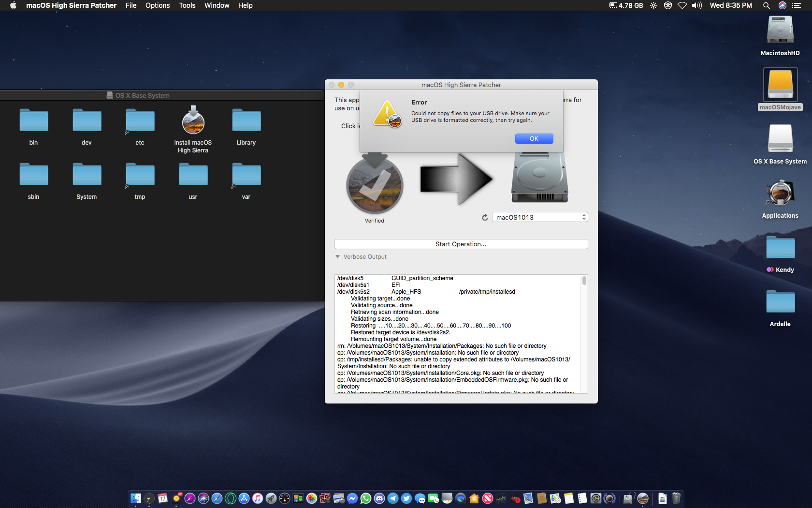Click the OS X Base System window title
The image size is (812, 508).
(143, 95)
